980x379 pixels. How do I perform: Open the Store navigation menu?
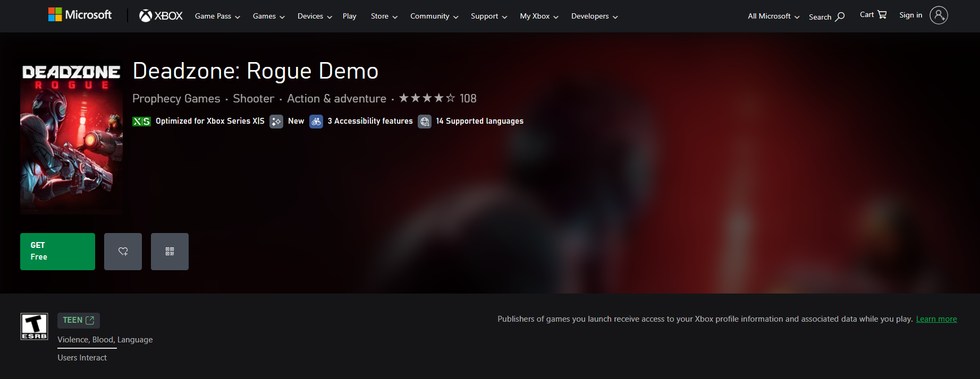pyautogui.click(x=384, y=16)
